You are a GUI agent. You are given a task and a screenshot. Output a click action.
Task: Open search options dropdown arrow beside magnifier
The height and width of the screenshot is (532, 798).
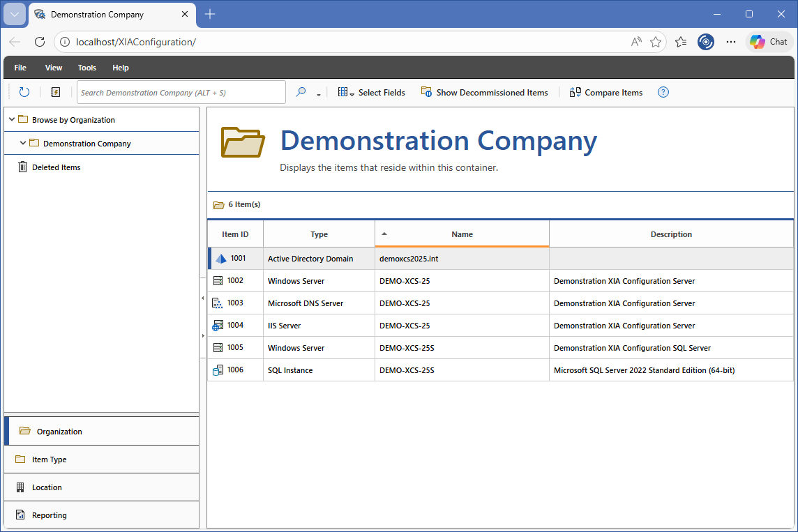click(318, 94)
